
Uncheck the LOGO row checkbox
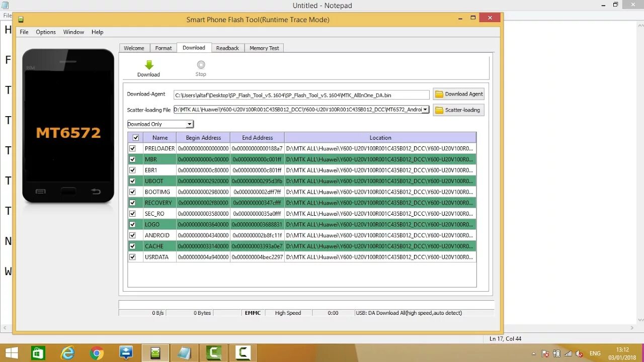point(132,224)
